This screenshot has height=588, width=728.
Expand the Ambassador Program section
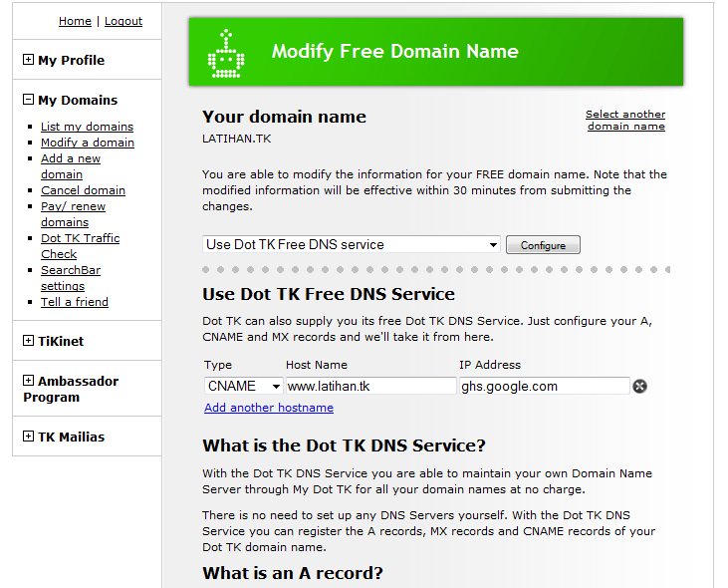28,381
